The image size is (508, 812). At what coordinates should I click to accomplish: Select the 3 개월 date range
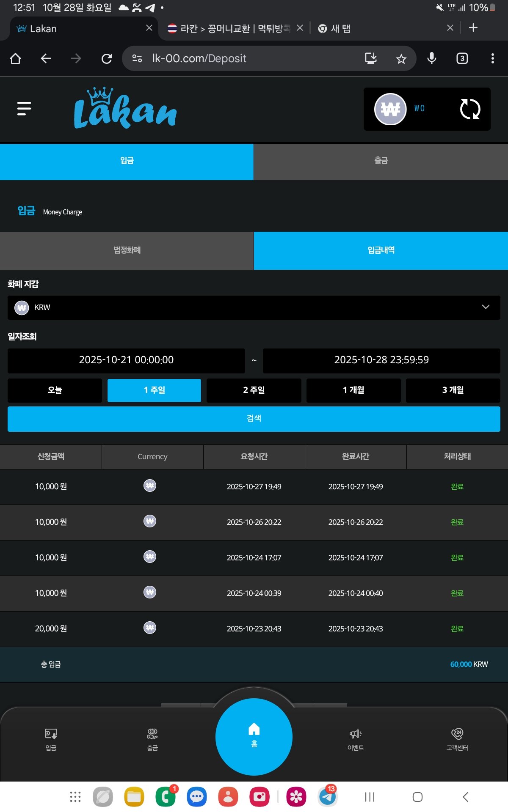pos(453,390)
